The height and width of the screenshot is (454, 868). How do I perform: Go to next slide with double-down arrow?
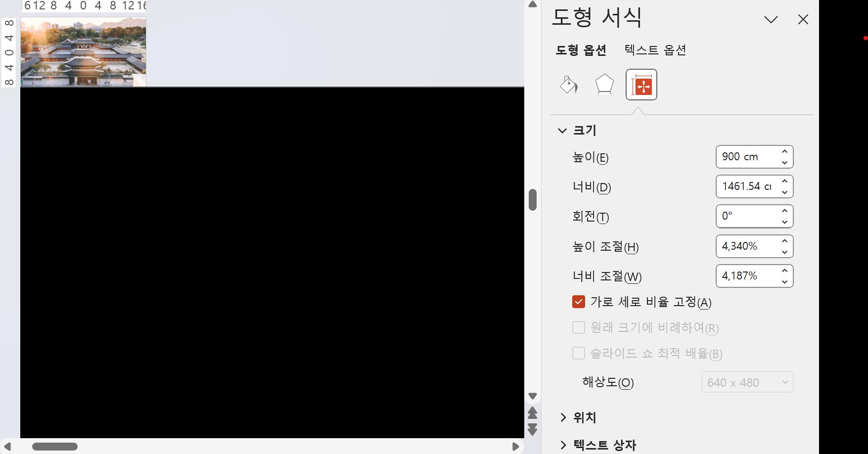click(533, 430)
